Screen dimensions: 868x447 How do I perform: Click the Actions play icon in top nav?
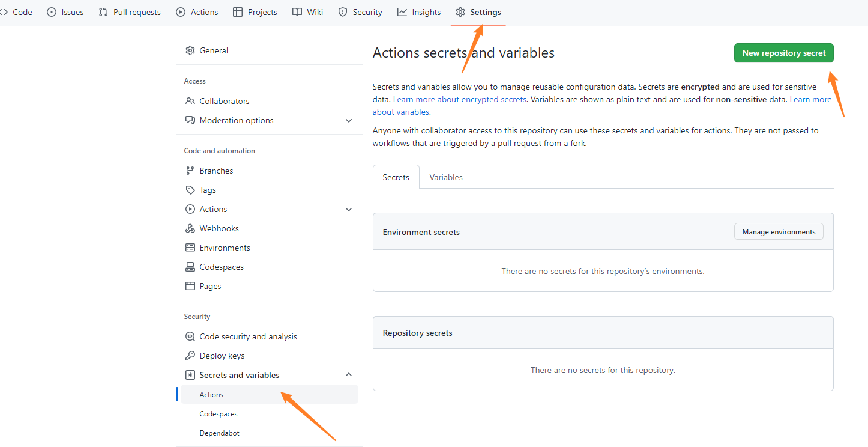click(181, 12)
